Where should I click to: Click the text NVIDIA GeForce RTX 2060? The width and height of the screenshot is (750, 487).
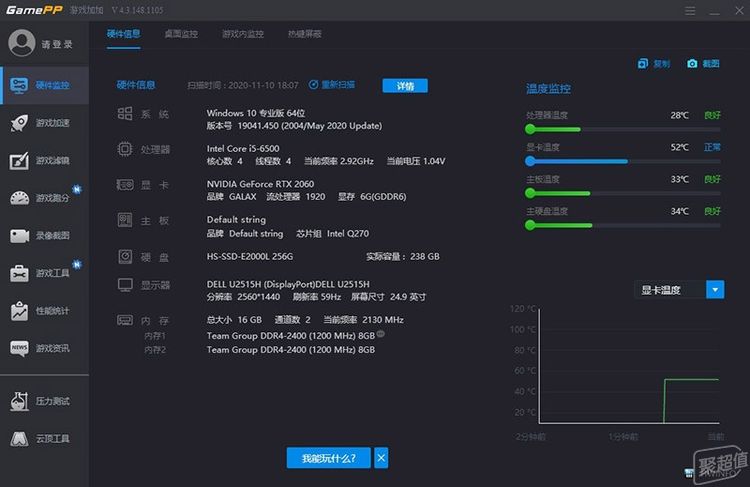(260, 184)
